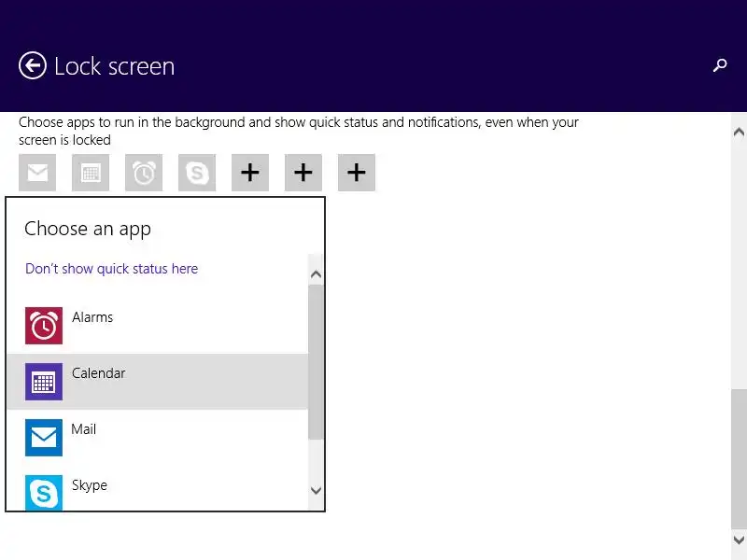This screenshot has width=747, height=560.
Task: Click the page scrollbar thumb
Action: [739, 459]
